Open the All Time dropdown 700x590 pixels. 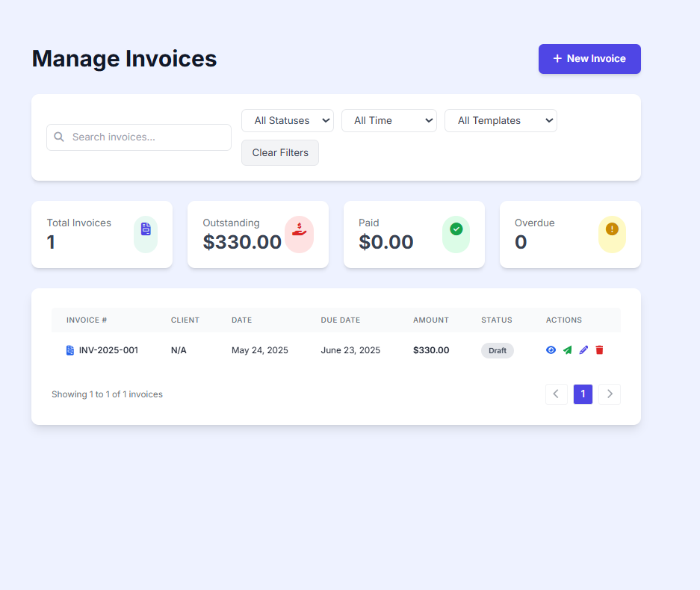point(388,120)
